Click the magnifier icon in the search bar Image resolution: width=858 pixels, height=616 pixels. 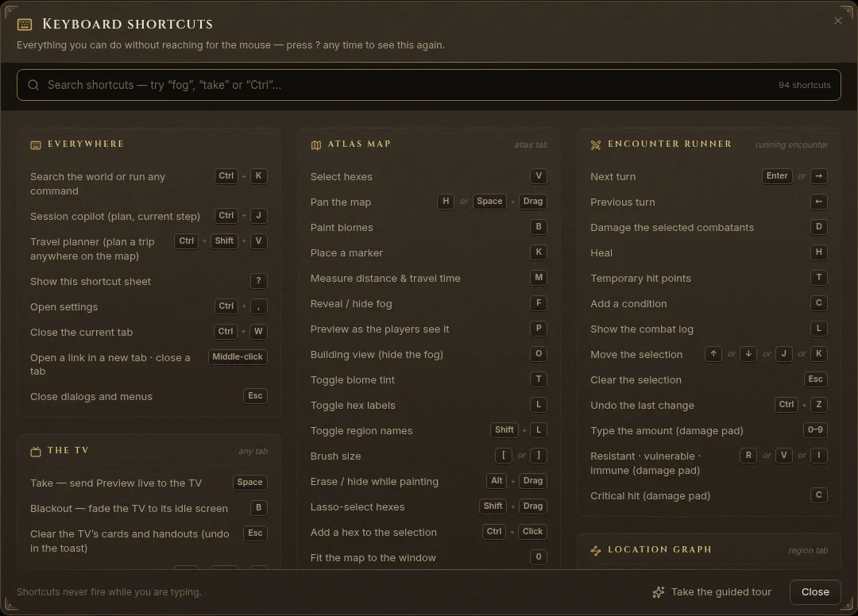[33, 85]
